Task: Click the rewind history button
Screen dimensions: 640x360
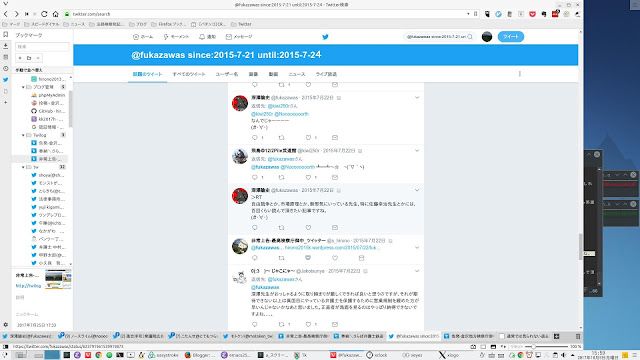Action: pos(27,14)
